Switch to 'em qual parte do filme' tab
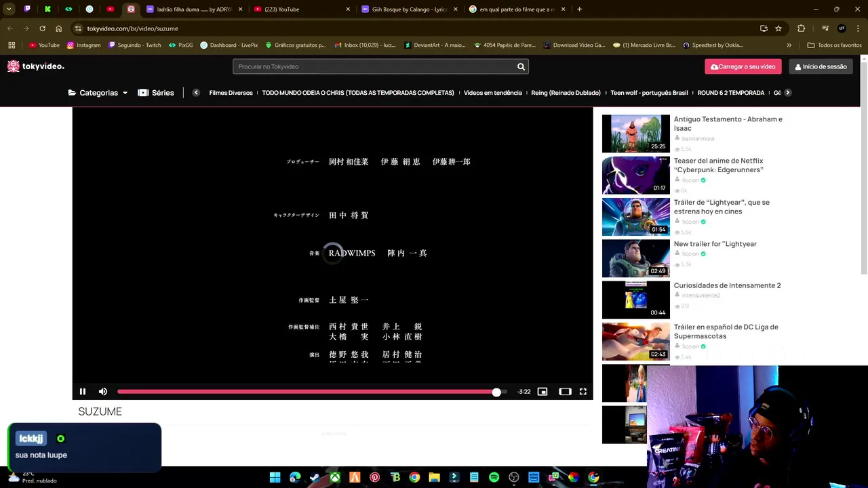This screenshot has width=868, height=488. (x=517, y=9)
